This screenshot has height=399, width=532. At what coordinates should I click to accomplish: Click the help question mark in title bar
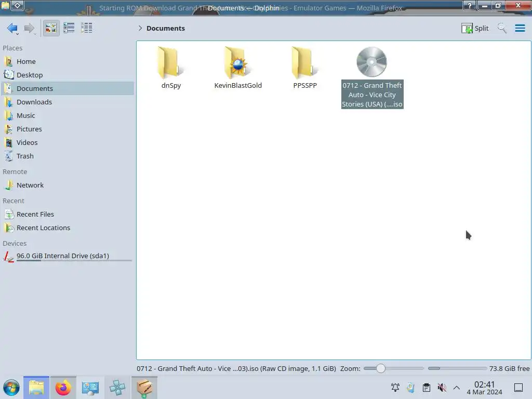(470, 5)
